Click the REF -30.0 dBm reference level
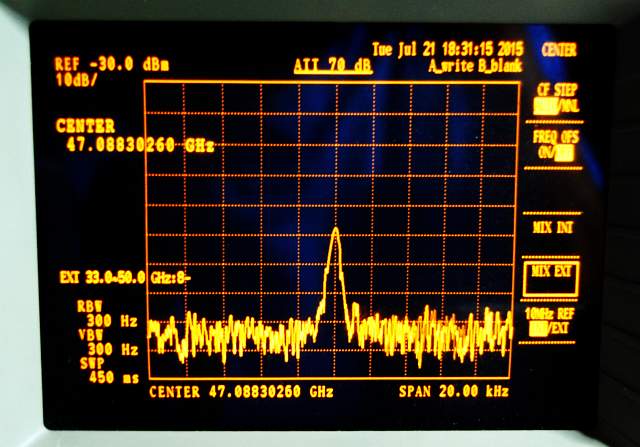This screenshot has width=640, height=447. tap(112, 65)
